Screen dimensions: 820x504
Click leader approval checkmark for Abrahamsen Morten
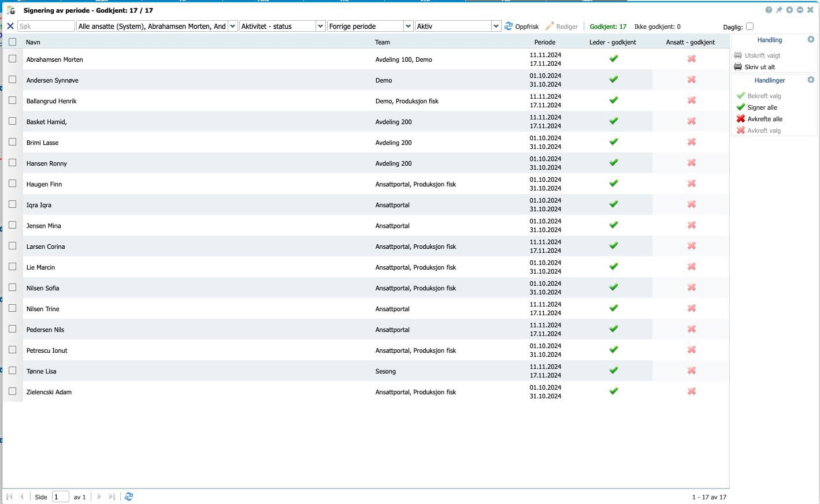614,58
